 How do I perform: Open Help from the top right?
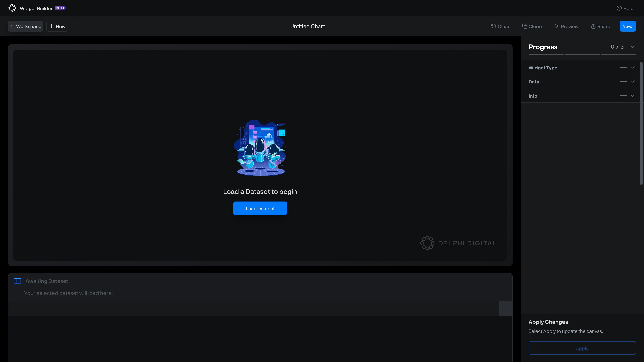click(625, 8)
